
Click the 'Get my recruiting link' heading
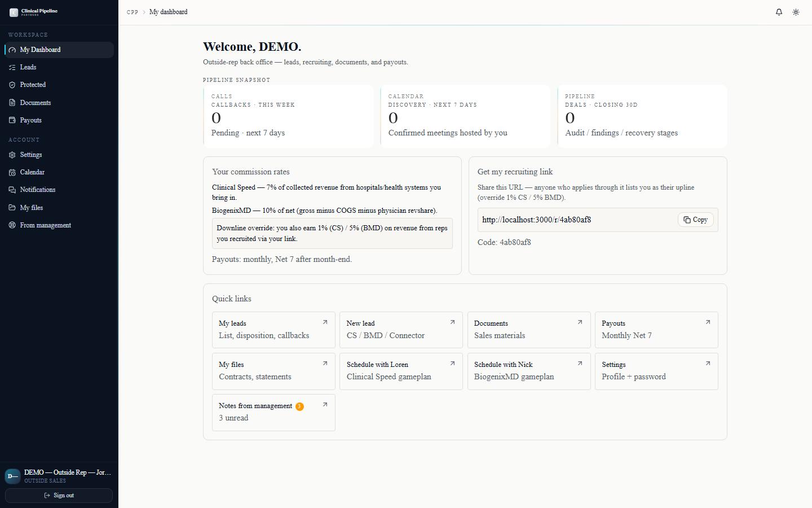(515, 172)
